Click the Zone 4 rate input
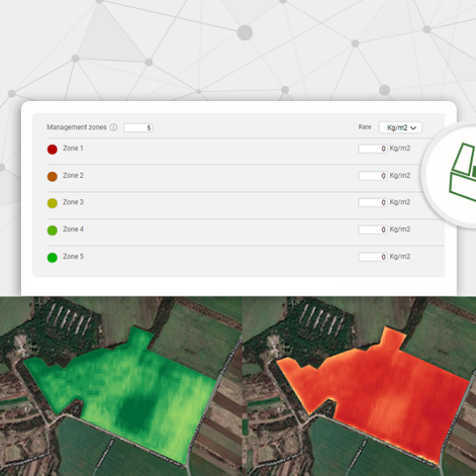 372,230
